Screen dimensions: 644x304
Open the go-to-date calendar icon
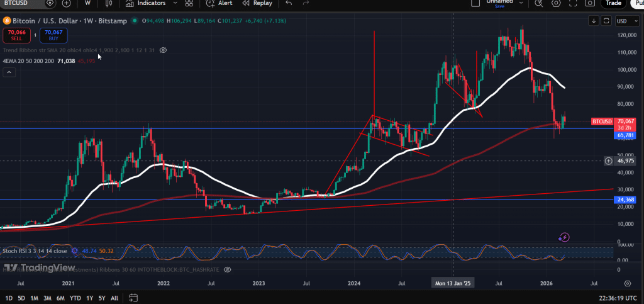pyautogui.click(x=133, y=297)
